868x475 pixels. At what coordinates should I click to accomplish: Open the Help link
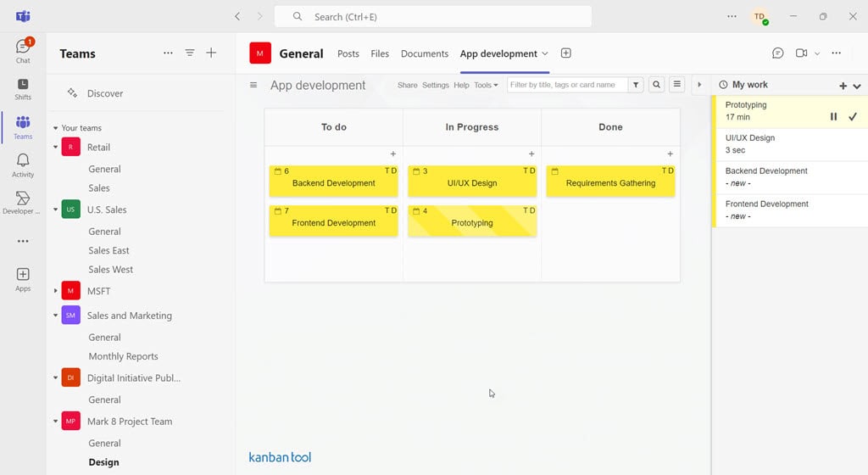461,85
